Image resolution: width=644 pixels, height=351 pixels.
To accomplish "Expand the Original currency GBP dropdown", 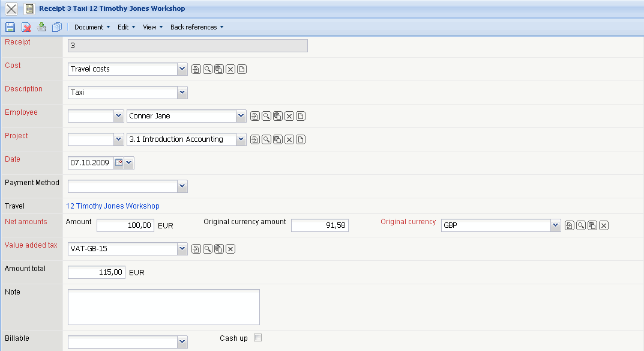I will click(x=555, y=225).
